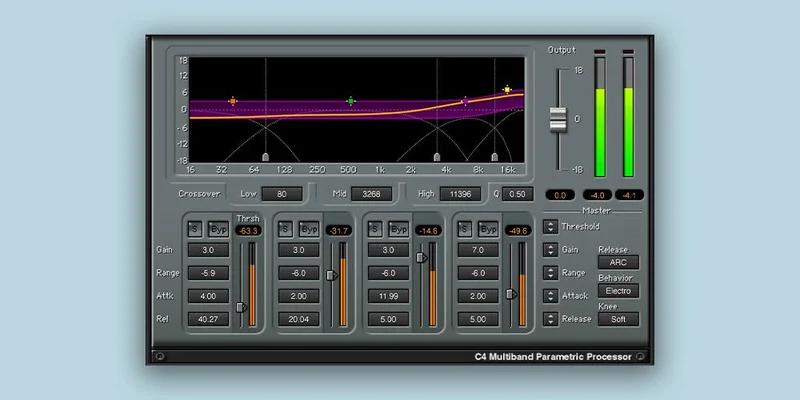Click the high crossover handle near 16k
The image size is (800, 400).
tap(494, 157)
